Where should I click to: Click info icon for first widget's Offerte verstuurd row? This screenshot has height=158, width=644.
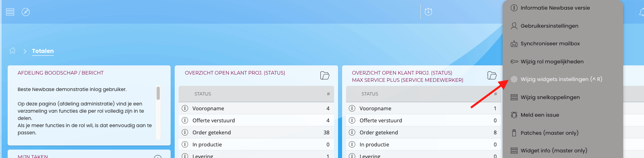coord(185,120)
